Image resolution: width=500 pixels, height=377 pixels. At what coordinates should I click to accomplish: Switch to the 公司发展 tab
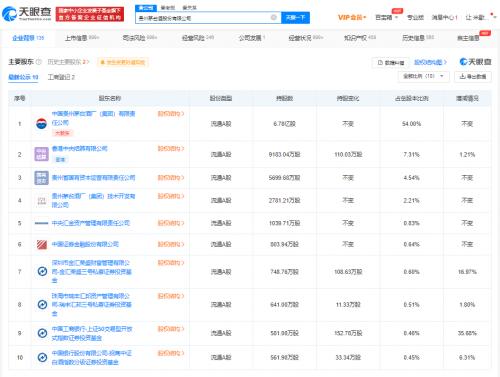pyautogui.click(x=252, y=38)
